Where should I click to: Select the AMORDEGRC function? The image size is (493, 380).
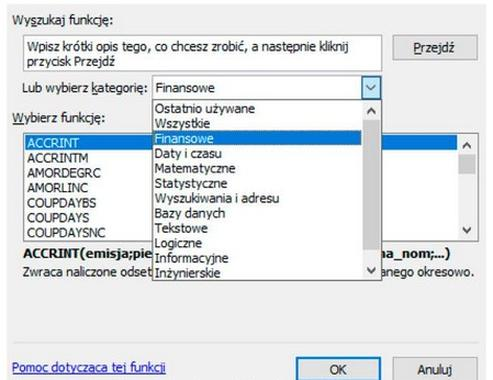(x=88, y=173)
